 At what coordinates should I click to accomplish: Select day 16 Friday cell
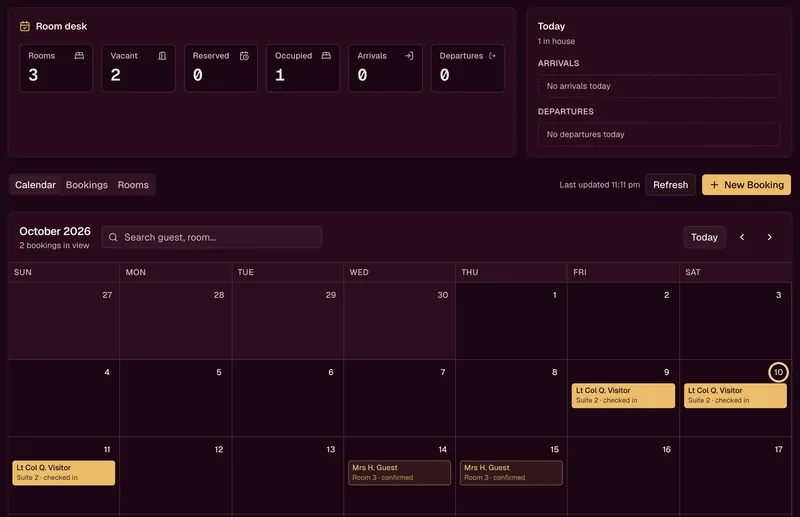pos(623,475)
